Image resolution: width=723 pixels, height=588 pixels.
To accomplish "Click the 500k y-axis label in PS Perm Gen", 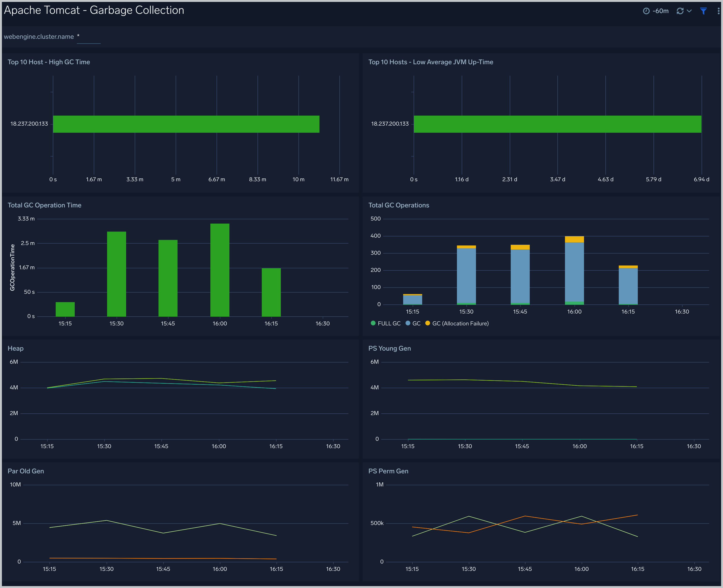I will point(377,523).
